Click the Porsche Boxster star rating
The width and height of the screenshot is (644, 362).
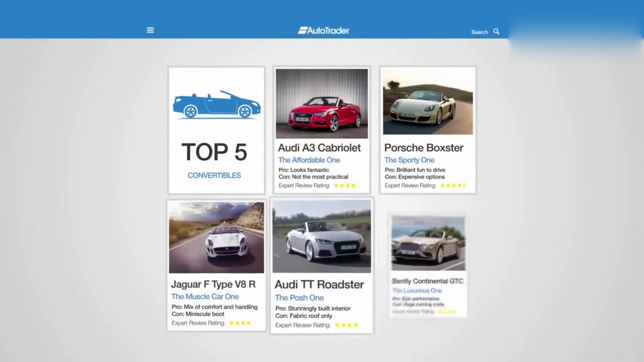(453, 186)
